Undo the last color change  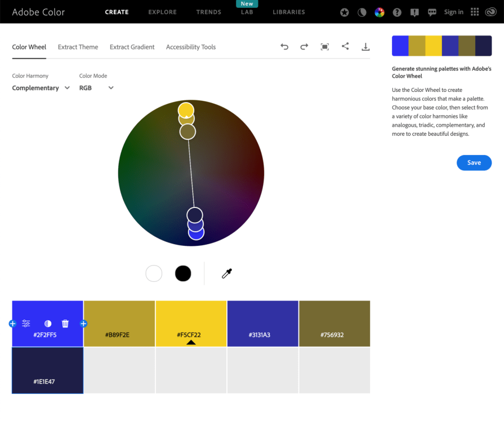click(284, 47)
